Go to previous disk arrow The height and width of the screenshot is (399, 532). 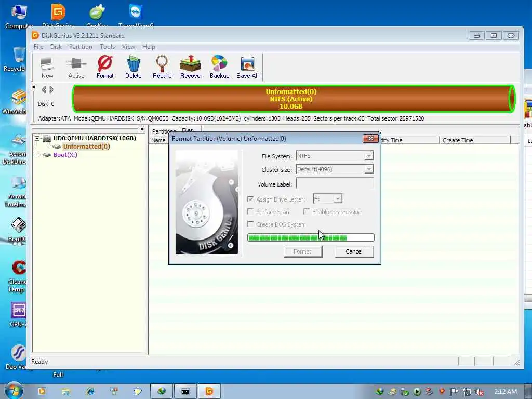pyautogui.click(x=44, y=89)
